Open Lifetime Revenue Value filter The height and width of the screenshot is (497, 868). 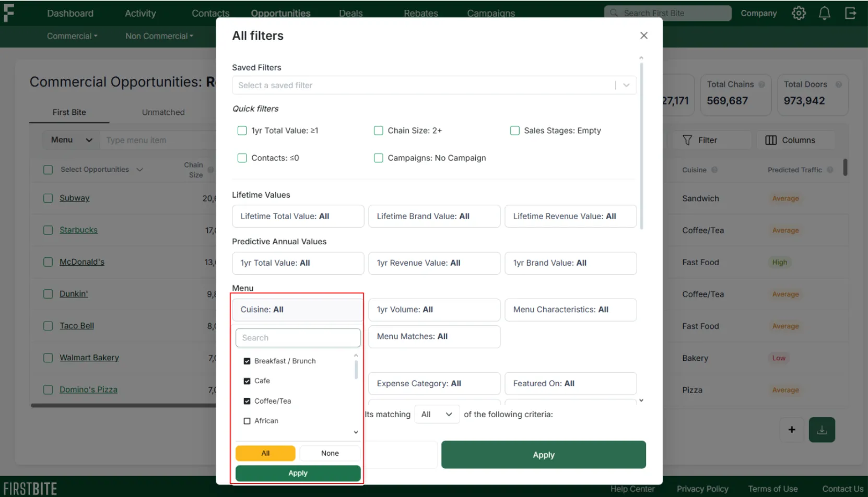(x=570, y=216)
